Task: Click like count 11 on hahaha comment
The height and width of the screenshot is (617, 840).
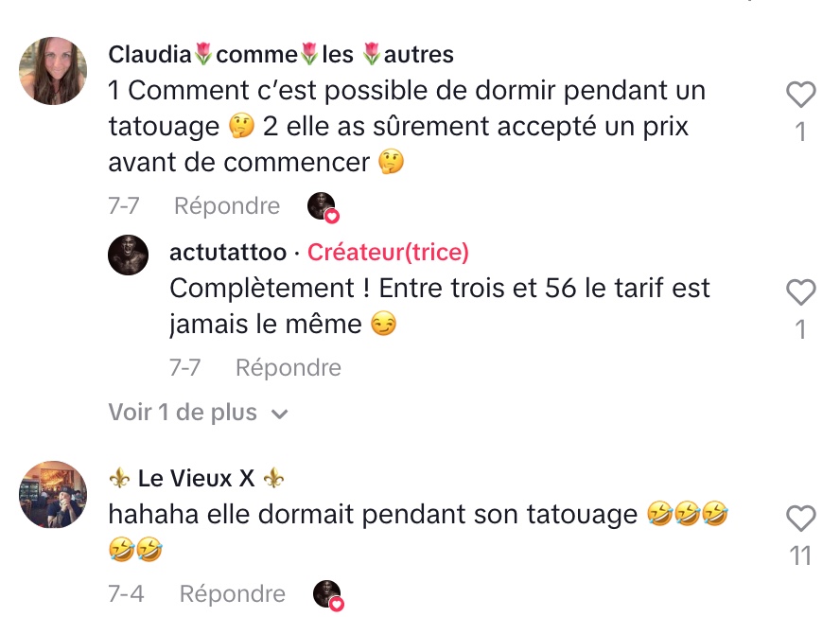Action: pyautogui.click(x=800, y=555)
